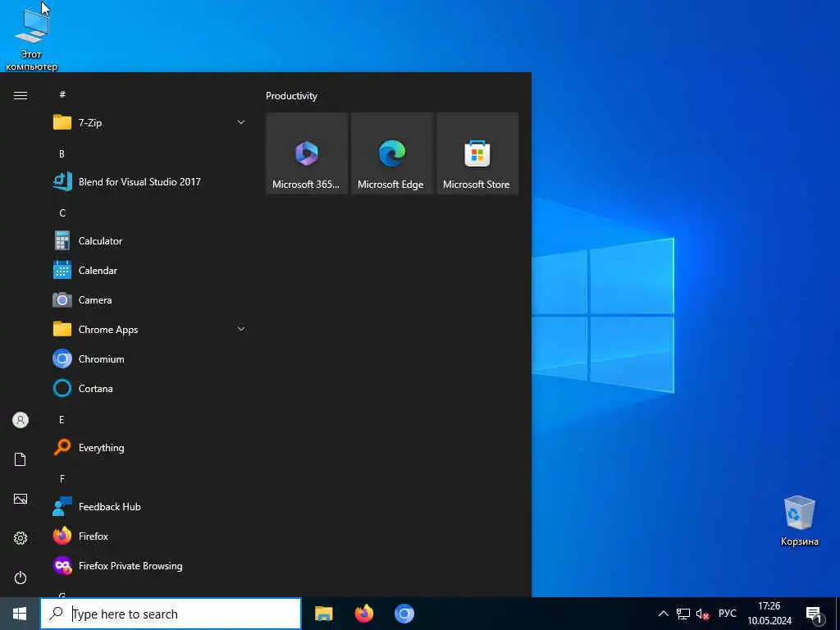Viewport: 840px width, 630px height.
Task: Launch Firefox from the app list
Action: 149,536
